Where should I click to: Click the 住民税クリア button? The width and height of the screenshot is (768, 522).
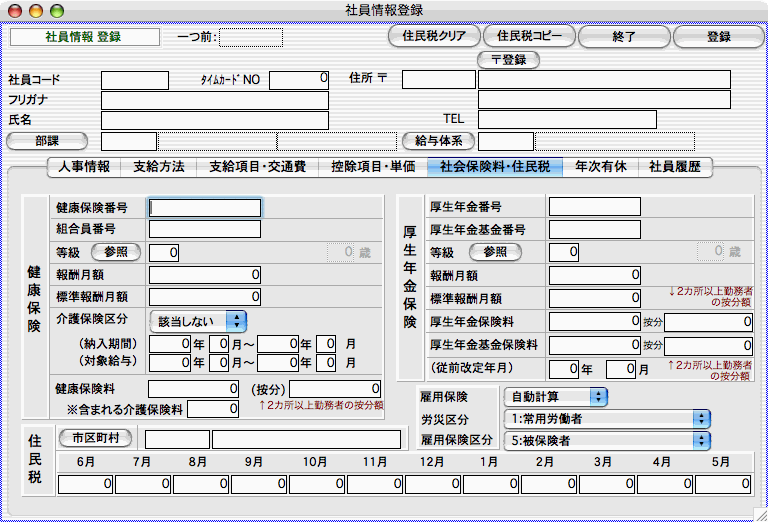tap(434, 37)
